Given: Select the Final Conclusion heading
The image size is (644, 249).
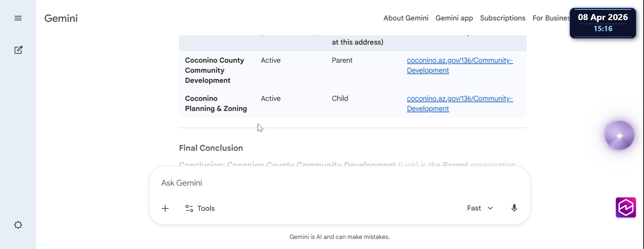Looking at the screenshot, I should point(211,148).
